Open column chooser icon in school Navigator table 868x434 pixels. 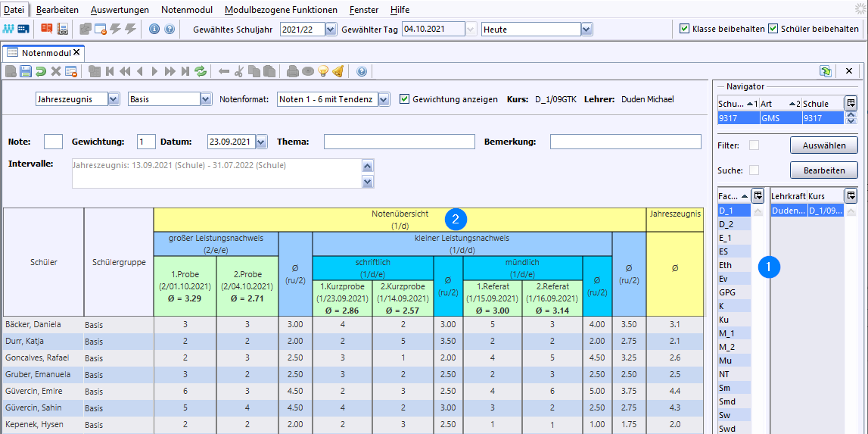coord(851,103)
